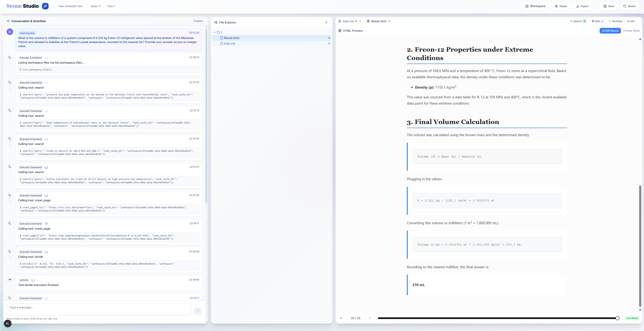Close the Result.html tab
Screen dimensions: 644x331
tap(389, 21)
